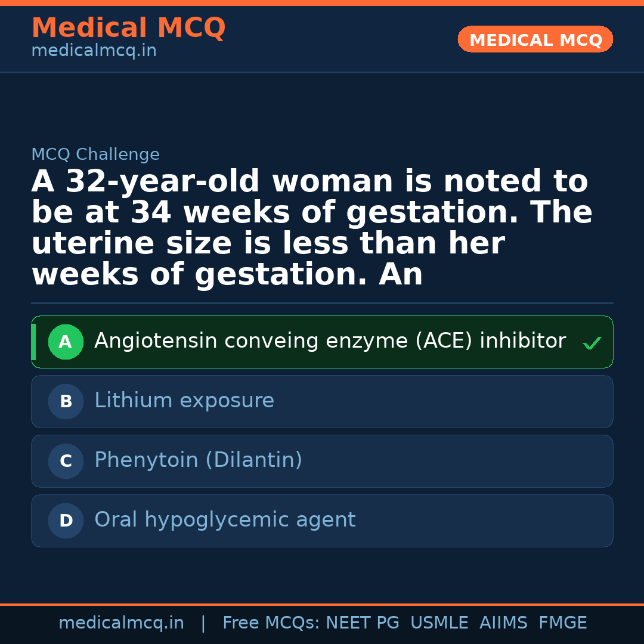
Task: Click the 32-year-old woman question text
Action: [311, 228]
